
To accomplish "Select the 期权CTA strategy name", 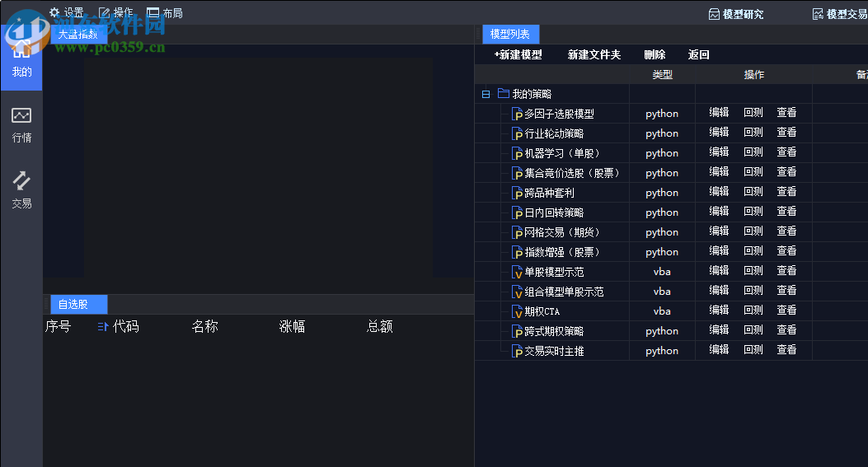I will tap(542, 311).
